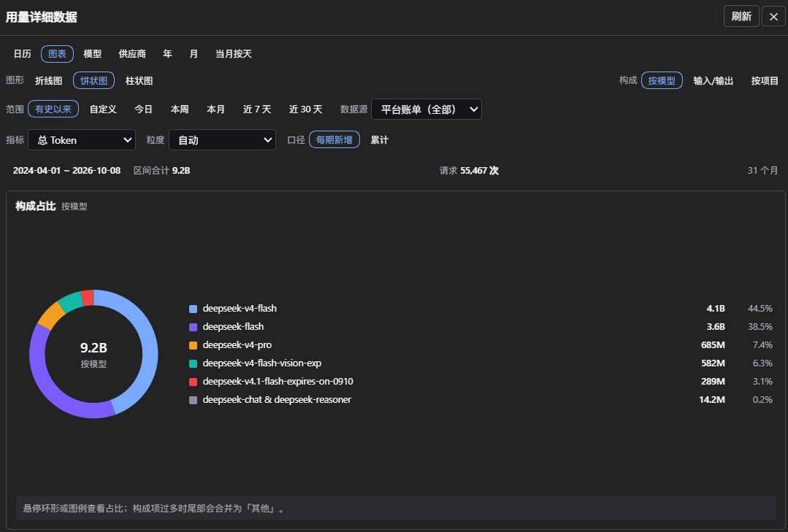Select 累计 口径 option

click(x=380, y=139)
